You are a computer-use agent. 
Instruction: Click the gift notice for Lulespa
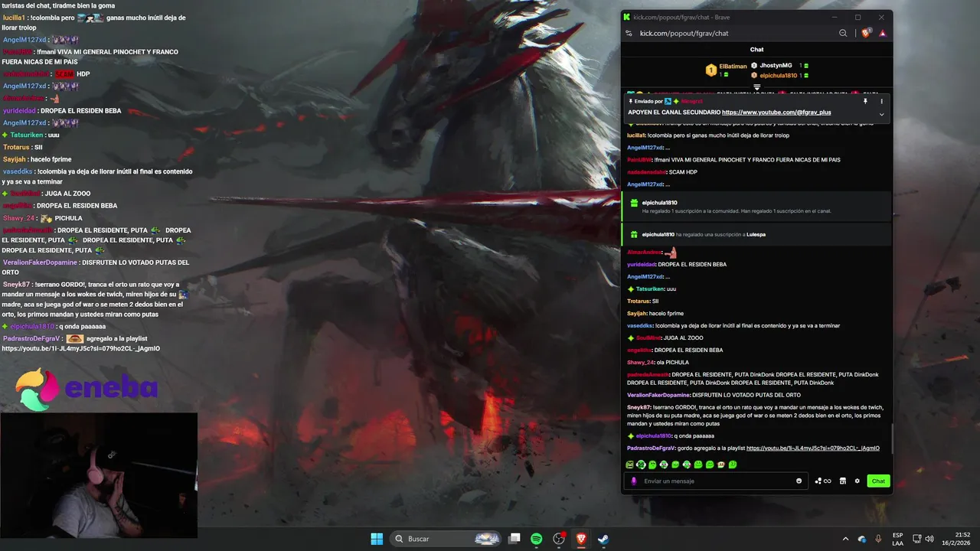(x=756, y=234)
